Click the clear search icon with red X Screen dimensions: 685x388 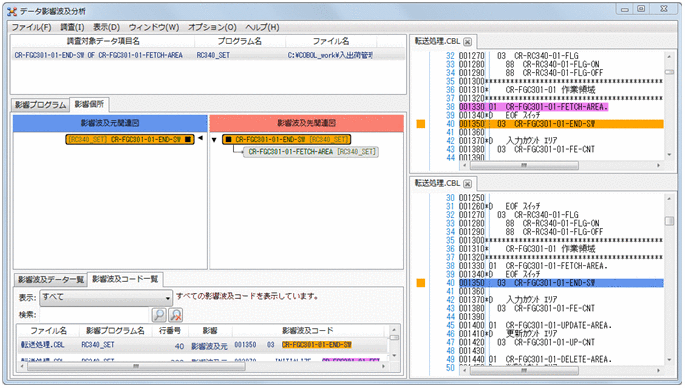(x=176, y=315)
